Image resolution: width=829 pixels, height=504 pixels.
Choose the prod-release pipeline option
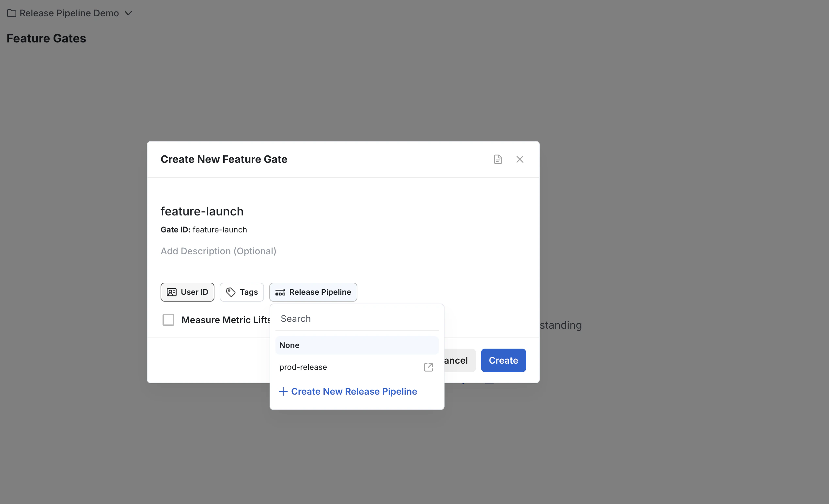[303, 367]
